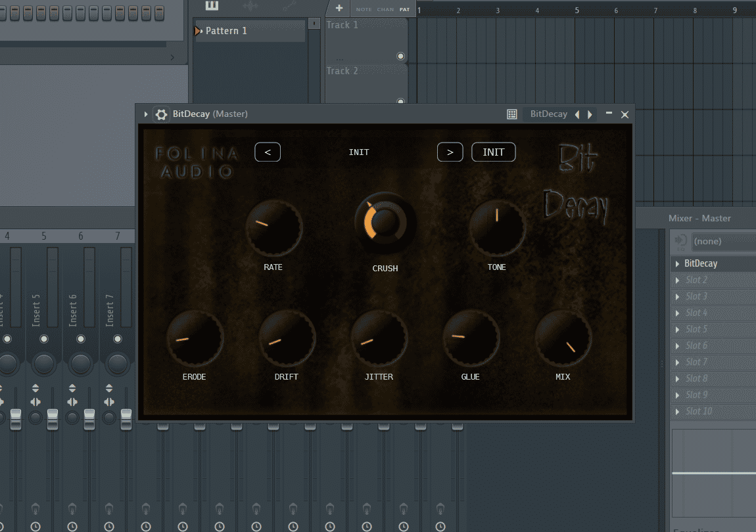This screenshot has width=756, height=532.
Task: Click the scroll right arrow under channel rack
Action: (172, 57)
